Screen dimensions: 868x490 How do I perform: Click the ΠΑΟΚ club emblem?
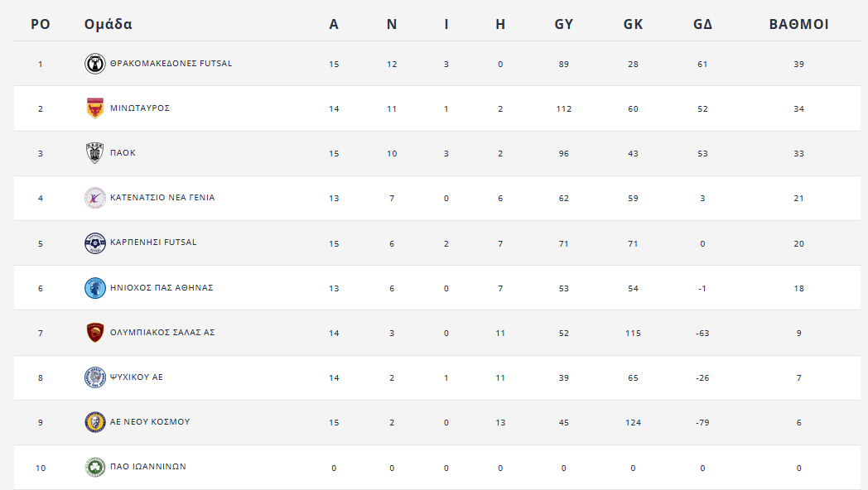[x=95, y=153]
